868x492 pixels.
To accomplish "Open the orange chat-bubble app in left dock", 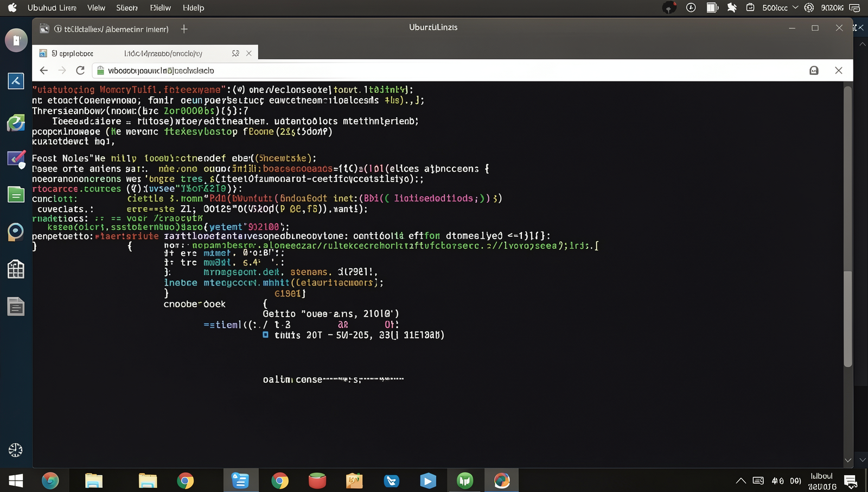I will click(16, 232).
